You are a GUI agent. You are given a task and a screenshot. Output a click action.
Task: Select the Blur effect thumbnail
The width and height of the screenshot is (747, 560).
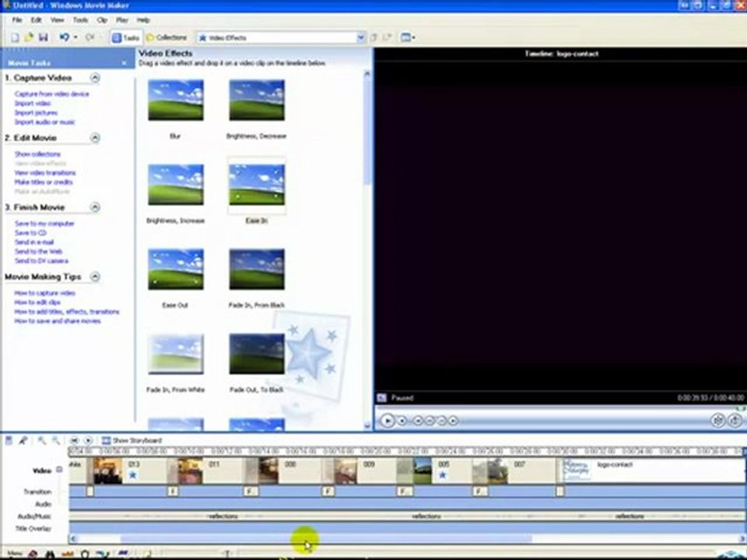point(176,100)
